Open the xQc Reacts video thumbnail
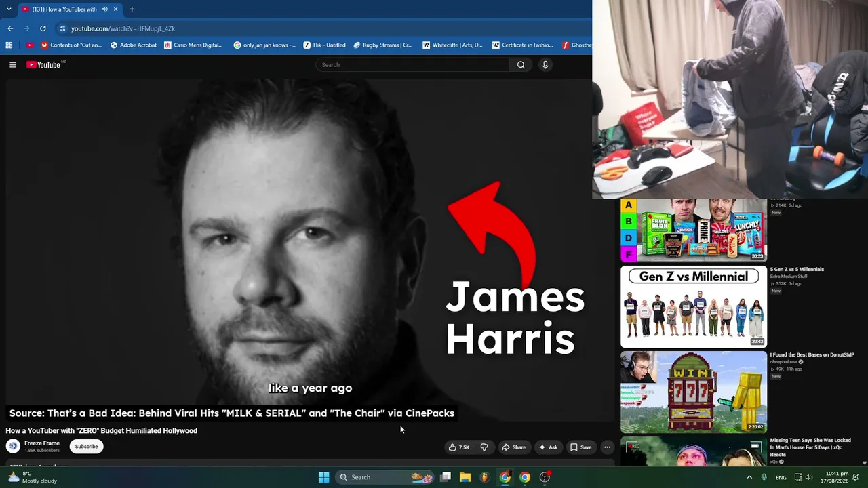The image size is (868, 488). 694,451
